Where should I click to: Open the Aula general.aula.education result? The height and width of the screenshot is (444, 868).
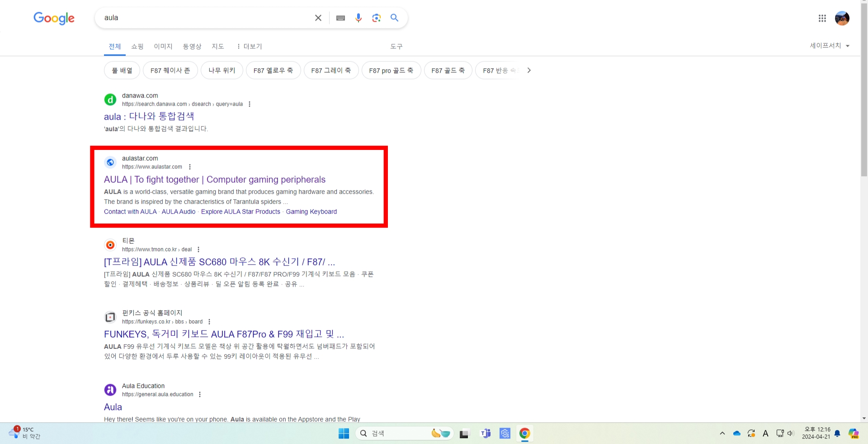click(113, 407)
